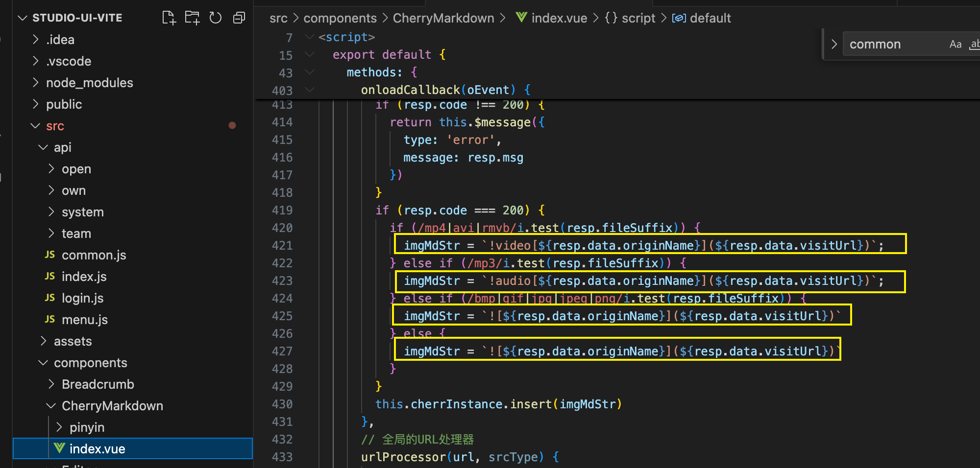Collapse all folders with the collapse icon
The height and width of the screenshot is (468, 980).
[x=239, y=18]
